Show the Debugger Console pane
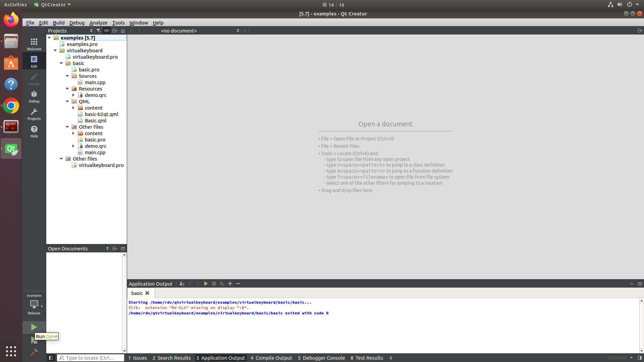The height and width of the screenshot is (362, 644). coord(321,358)
